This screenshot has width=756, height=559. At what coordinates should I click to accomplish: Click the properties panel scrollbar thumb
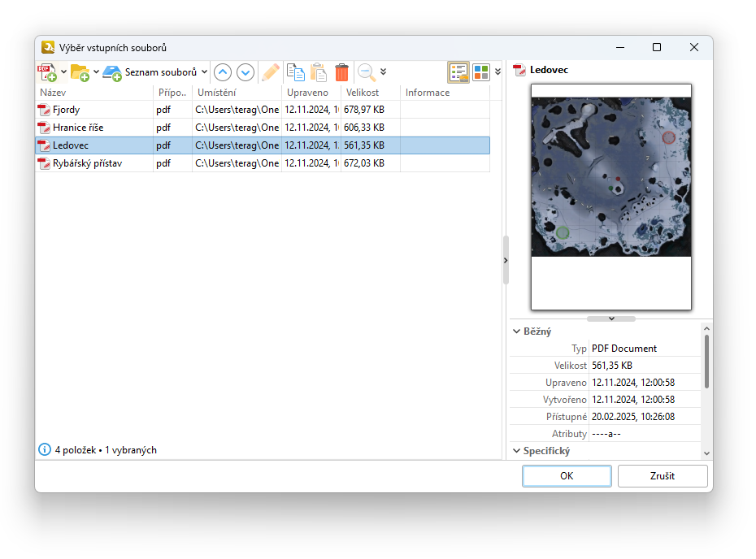(706, 362)
